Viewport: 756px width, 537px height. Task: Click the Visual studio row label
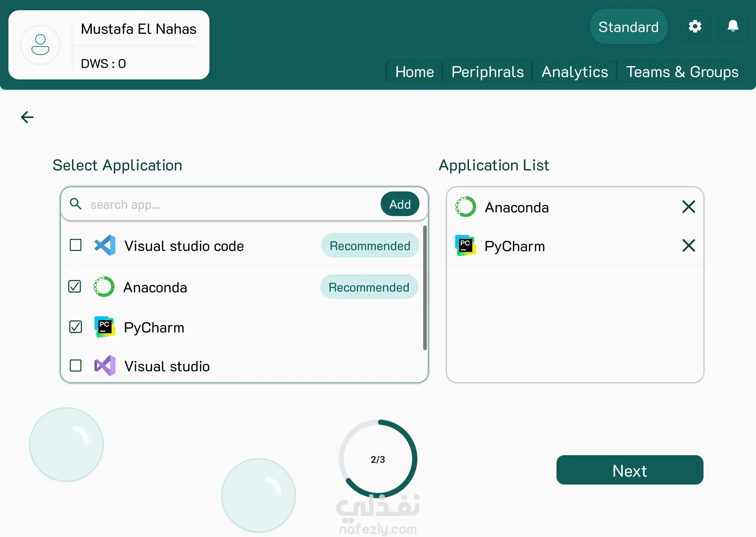[167, 366]
